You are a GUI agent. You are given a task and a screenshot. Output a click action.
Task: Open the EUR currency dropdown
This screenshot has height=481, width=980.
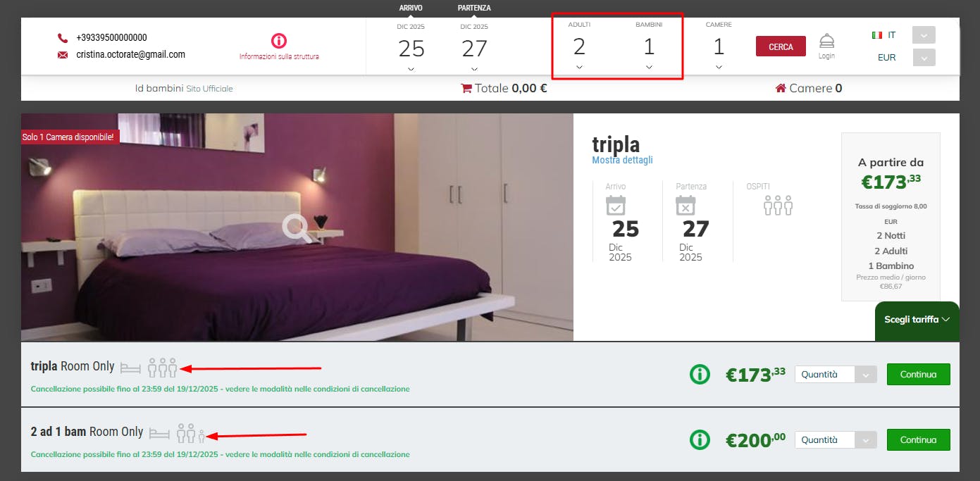pyautogui.click(x=924, y=57)
